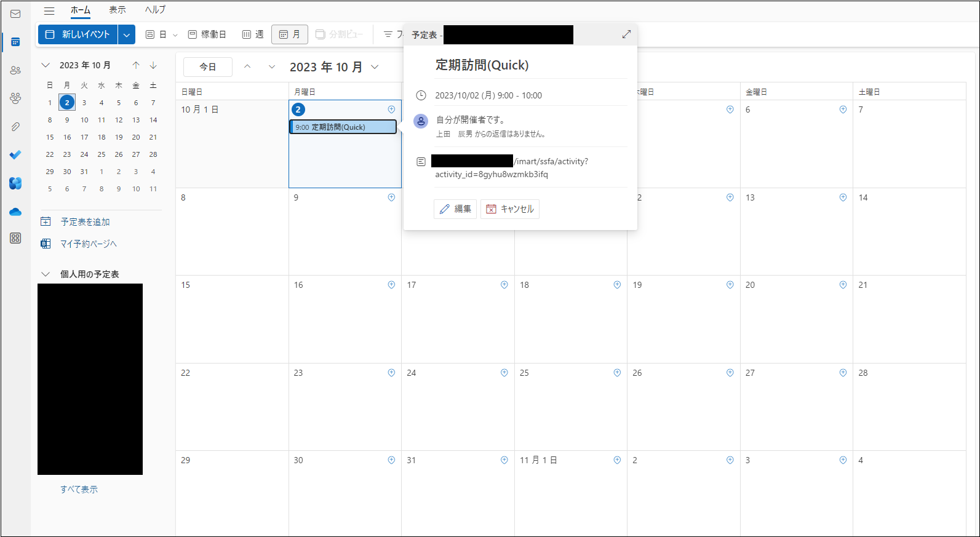Image resolution: width=980 pixels, height=537 pixels.
Task: Switch to the ヘルプ tab
Action: (155, 10)
